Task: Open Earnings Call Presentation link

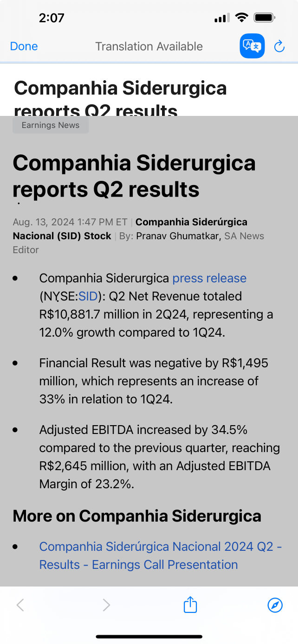Action: [161, 555]
